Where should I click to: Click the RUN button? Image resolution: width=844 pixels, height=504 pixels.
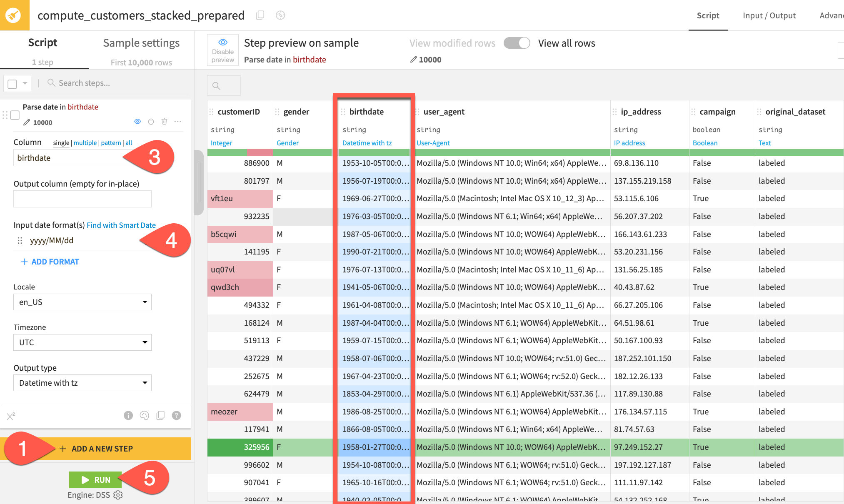[95, 479]
